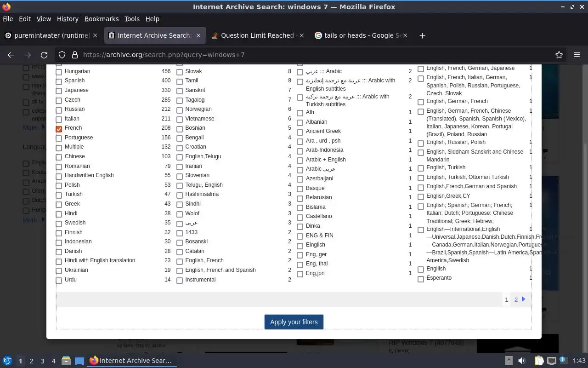Viewport: 588px width, 368px height.
Task: Go to page 2 of languages
Action: [x=516, y=299]
